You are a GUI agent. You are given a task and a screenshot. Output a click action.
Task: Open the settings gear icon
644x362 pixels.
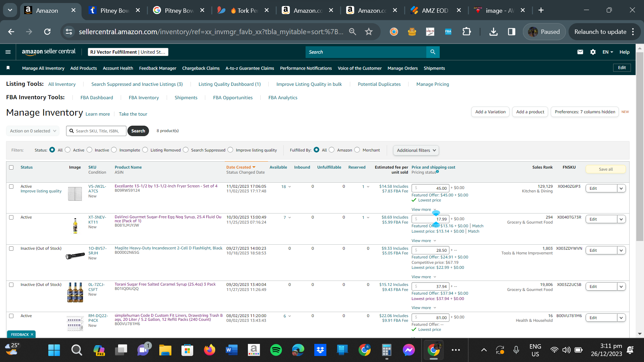point(593,52)
